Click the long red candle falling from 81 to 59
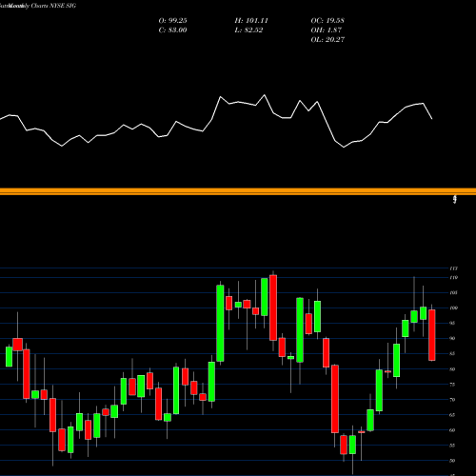 [335, 399]
